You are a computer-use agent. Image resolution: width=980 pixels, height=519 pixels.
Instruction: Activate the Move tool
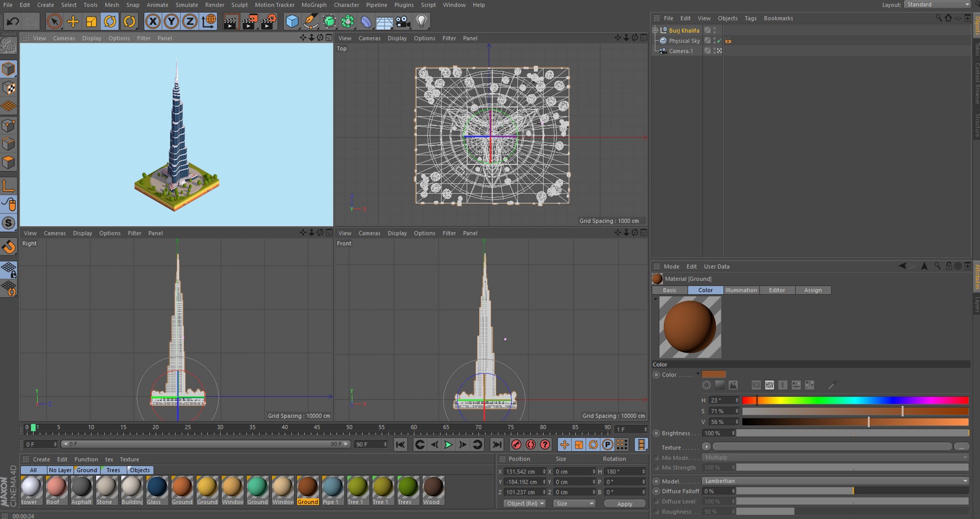point(73,21)
